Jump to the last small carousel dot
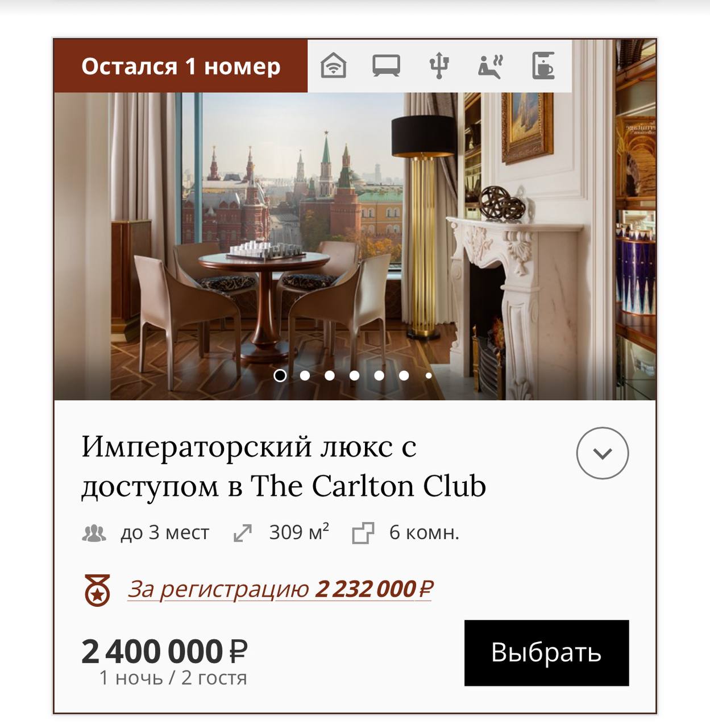Viewport: 710px width, 728px height. 429,375
